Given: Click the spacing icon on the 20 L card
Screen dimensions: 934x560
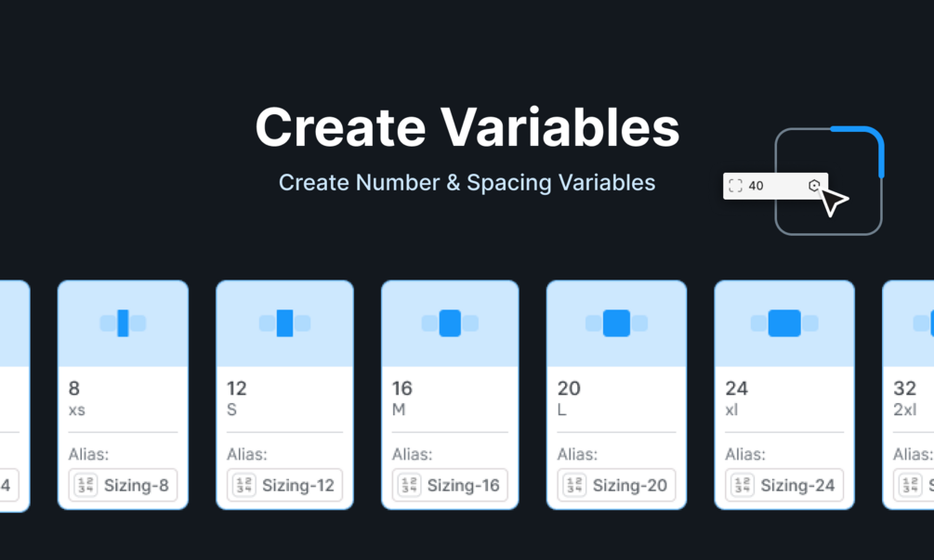Looking at the screenshot, I should 616,323.
